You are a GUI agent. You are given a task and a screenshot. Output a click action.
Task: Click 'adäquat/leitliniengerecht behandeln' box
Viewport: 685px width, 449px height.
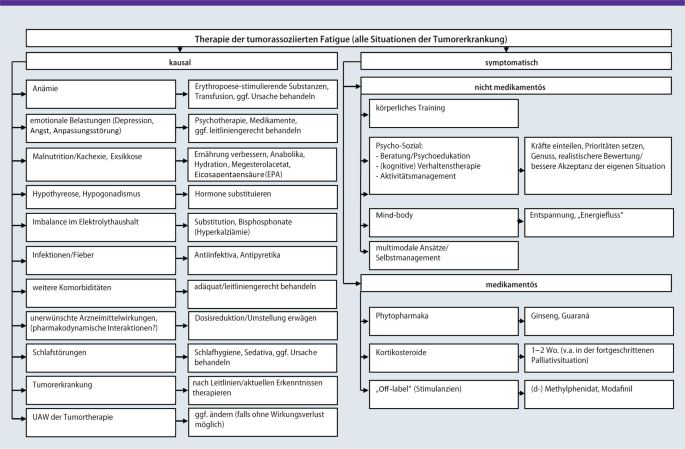pyautogui.click(x=263, y=294)
